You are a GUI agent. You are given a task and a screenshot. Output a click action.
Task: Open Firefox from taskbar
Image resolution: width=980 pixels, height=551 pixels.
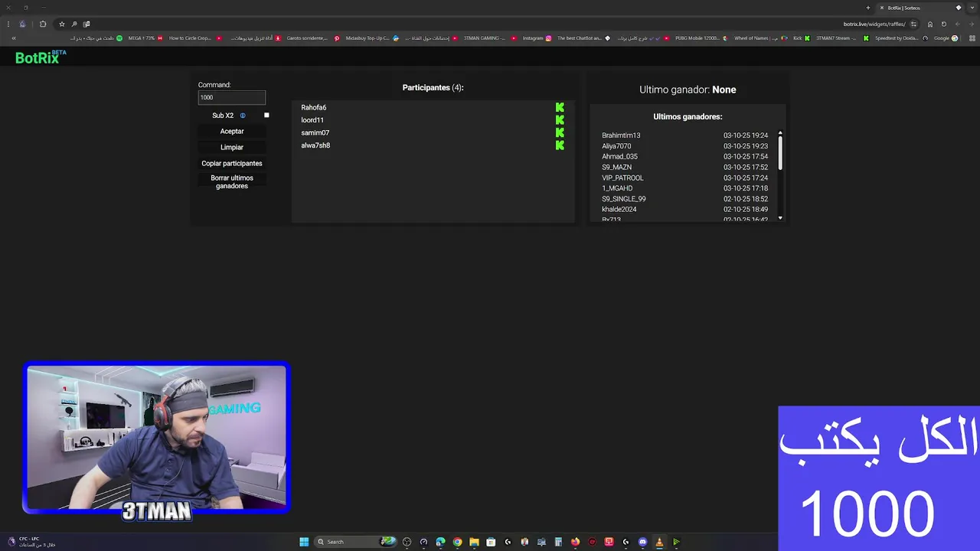(575, 542)
